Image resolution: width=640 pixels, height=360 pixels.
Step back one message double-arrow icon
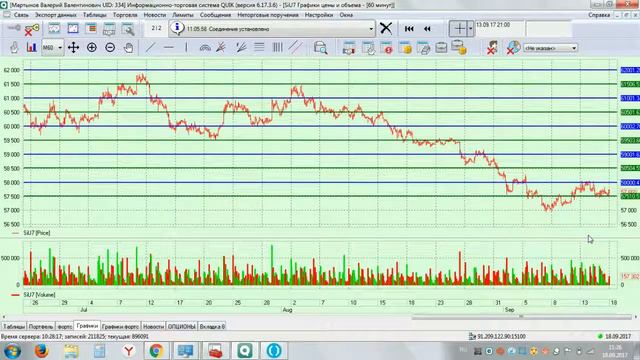pos(427,29)
